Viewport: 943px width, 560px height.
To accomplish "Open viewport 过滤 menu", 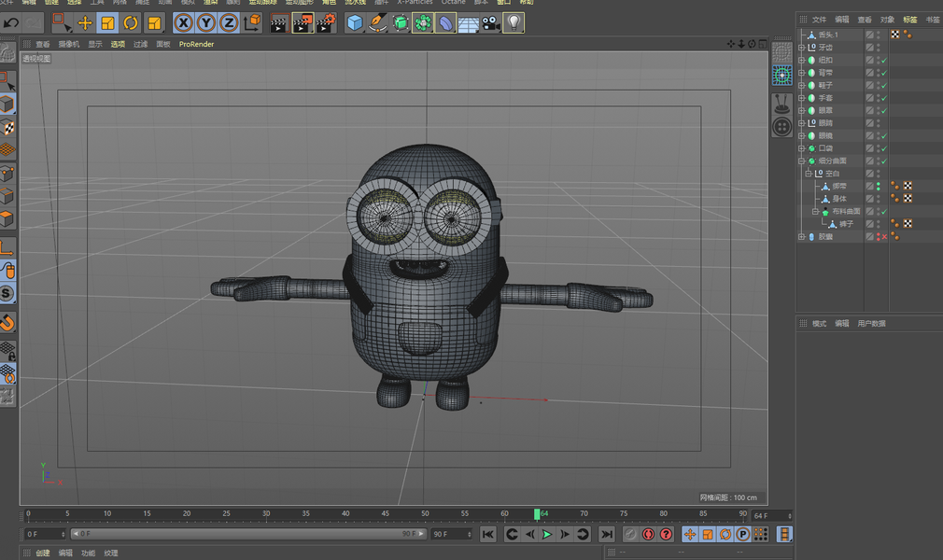I will 140,44.
